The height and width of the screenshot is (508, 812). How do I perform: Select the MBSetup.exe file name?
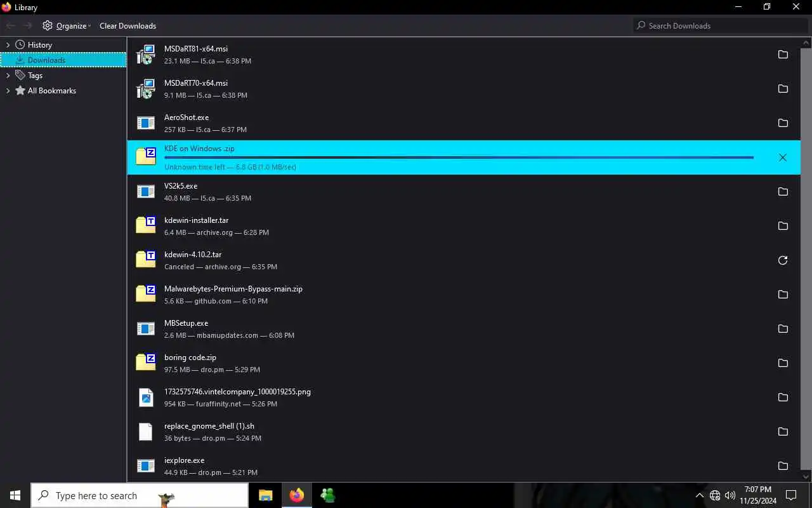[x=187, y=323]
